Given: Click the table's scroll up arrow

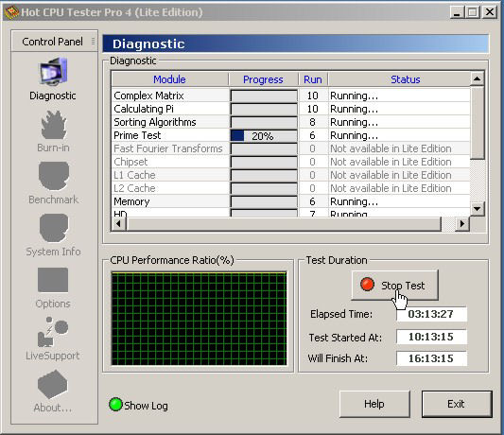Looking at the screenshot, I should (478, 78).
